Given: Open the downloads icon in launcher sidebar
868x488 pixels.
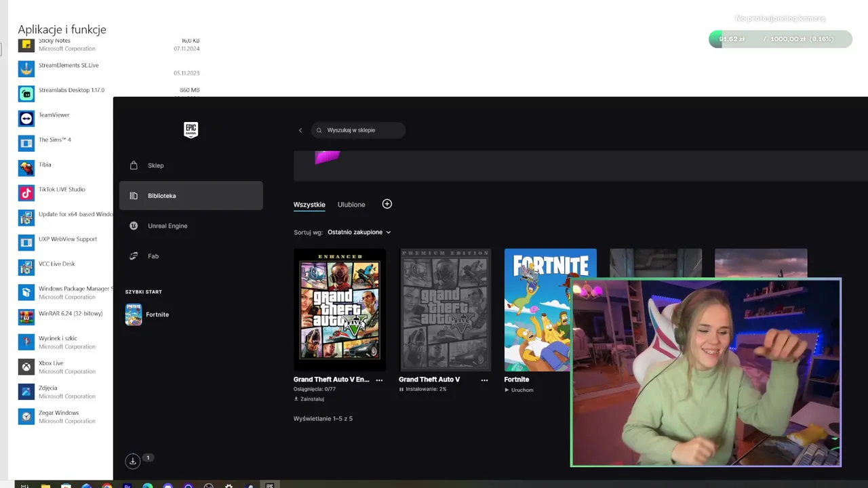Looking at the screenshot, I should pyautogui.click(x=133, y=461).
